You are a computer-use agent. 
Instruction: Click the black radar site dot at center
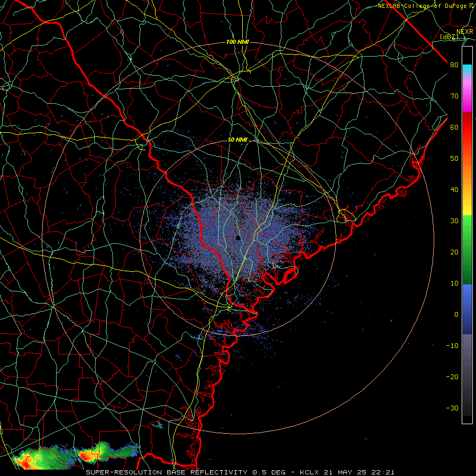point(239,237)
